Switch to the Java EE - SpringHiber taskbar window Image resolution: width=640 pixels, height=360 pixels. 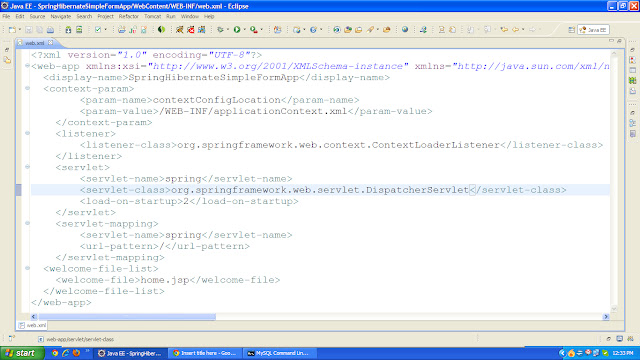(130, 353)
